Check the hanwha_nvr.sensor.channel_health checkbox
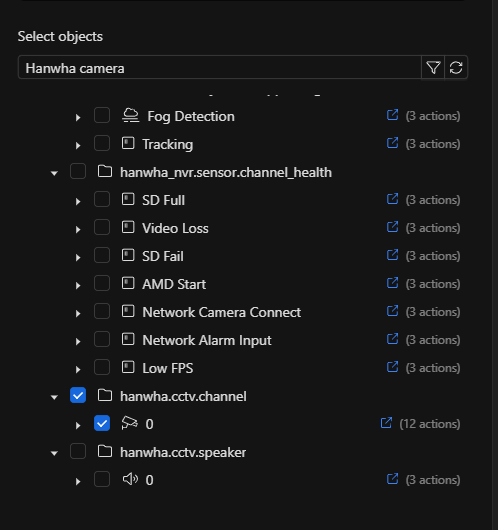Viewport: 498px width, 530px height. [x=78, y=171]
